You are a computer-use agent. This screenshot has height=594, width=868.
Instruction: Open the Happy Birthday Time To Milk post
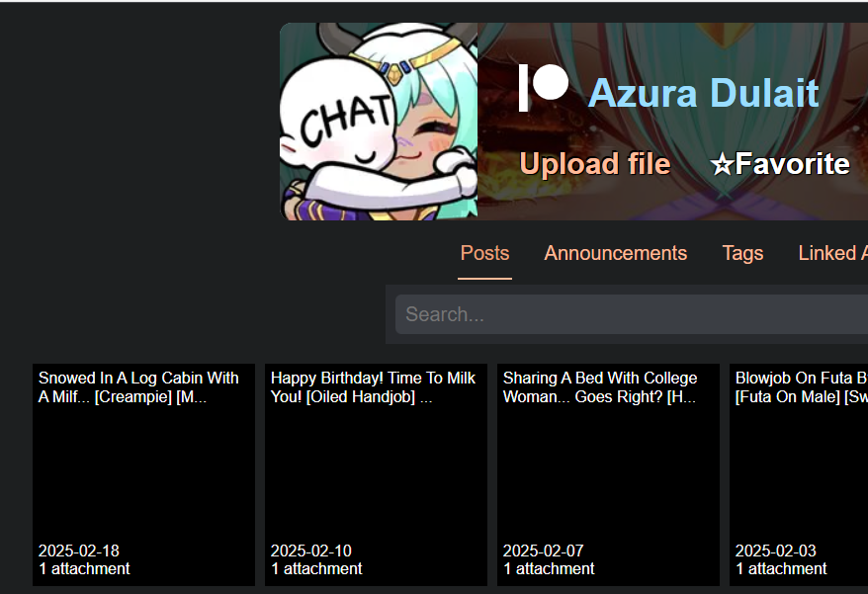(x=376, y=474)
